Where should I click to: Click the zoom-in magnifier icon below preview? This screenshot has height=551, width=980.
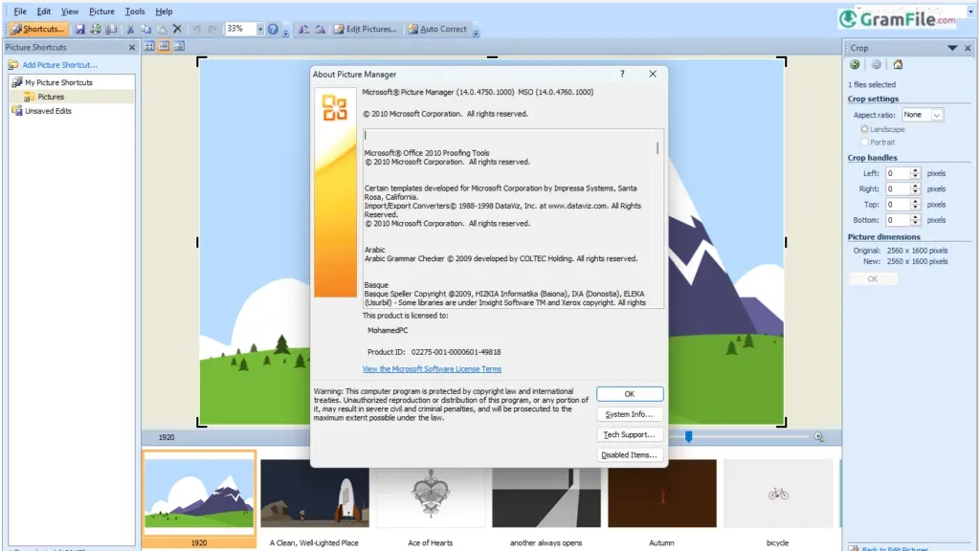coord(819,437)
